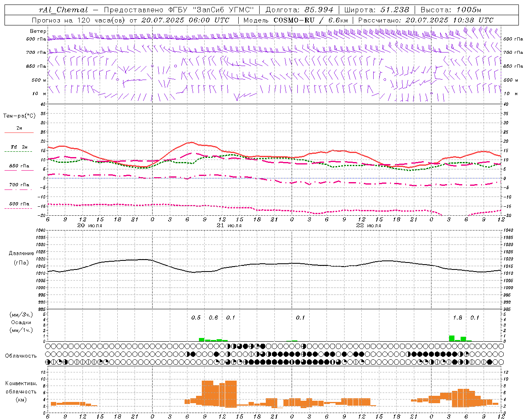Click the solid line sample under '2м'
The width and height of the screenshot is (525, 420).
pos(19,132)
